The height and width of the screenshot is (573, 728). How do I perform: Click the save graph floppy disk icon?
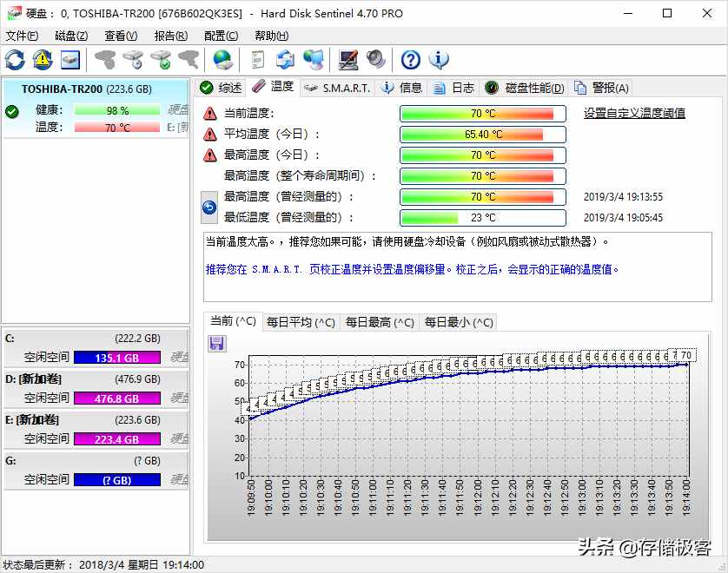217,343
